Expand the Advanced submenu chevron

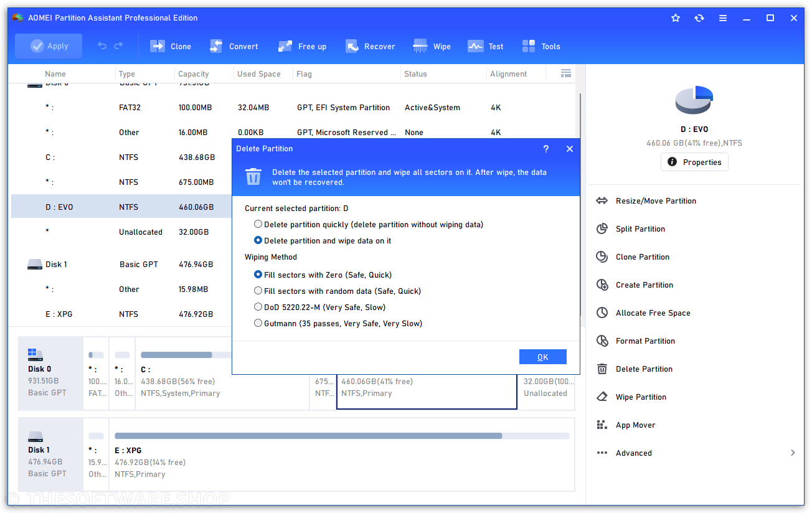click(x=793, y=453)
